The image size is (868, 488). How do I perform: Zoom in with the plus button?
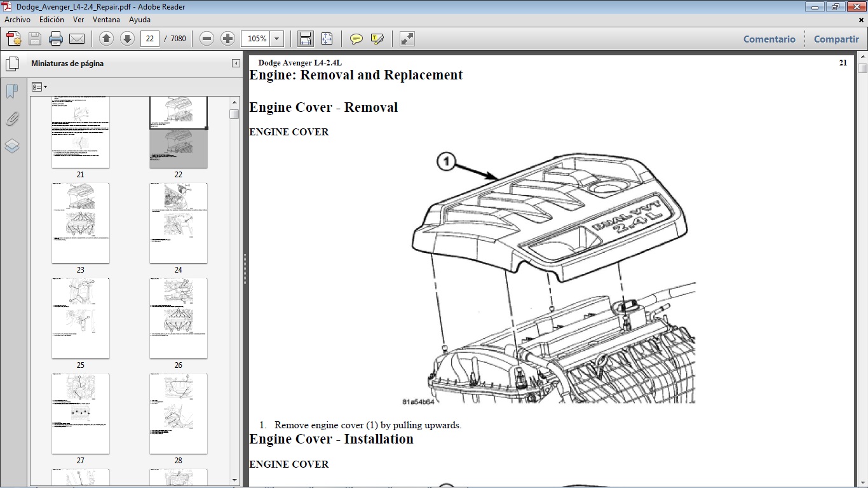click(x=227, y=39)
